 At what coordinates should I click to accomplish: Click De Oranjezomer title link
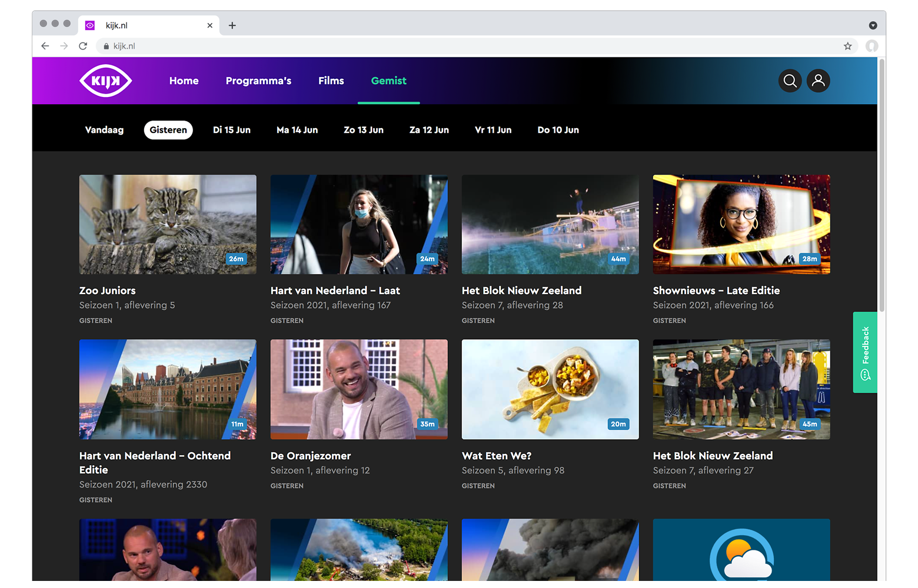click(311, 456)
